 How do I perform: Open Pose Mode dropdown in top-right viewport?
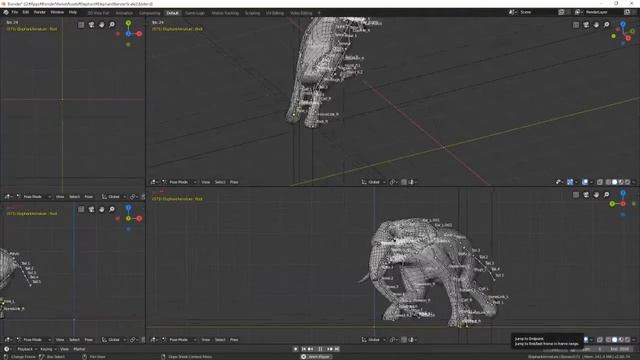(179, 182)
